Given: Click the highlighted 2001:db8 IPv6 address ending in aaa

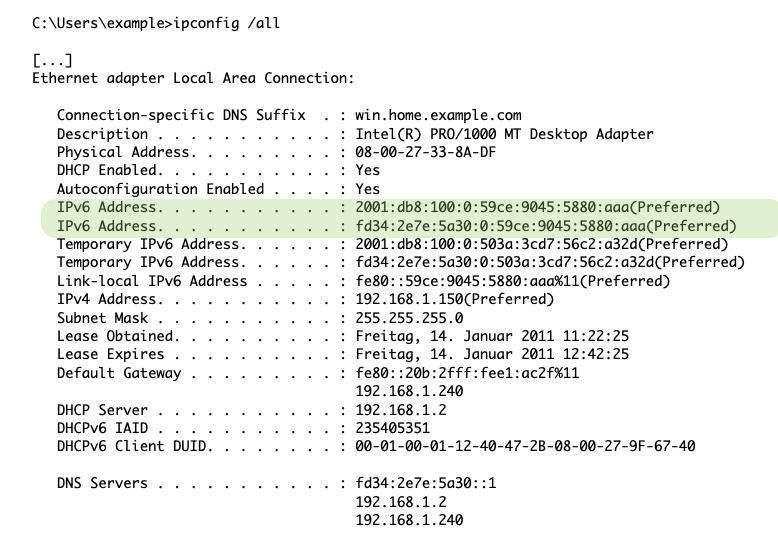Looking at the screenshot, I should tap(538, 208).
